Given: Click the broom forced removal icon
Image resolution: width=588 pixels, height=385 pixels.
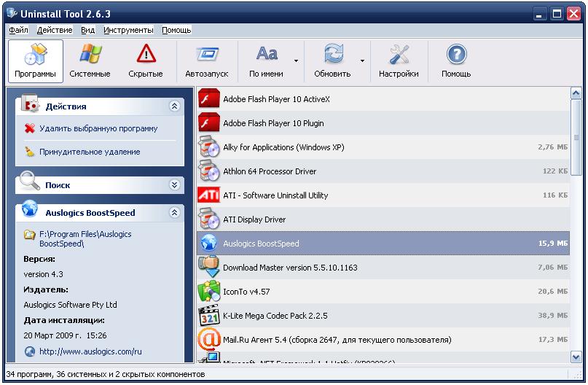Looking at the screenshot, I should (30, 152).
